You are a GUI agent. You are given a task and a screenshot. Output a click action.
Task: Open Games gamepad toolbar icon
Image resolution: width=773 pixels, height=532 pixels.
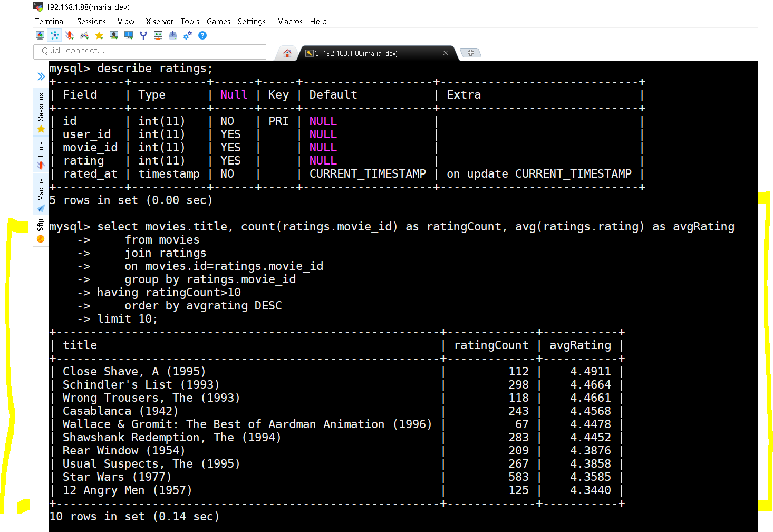[84, 35]
